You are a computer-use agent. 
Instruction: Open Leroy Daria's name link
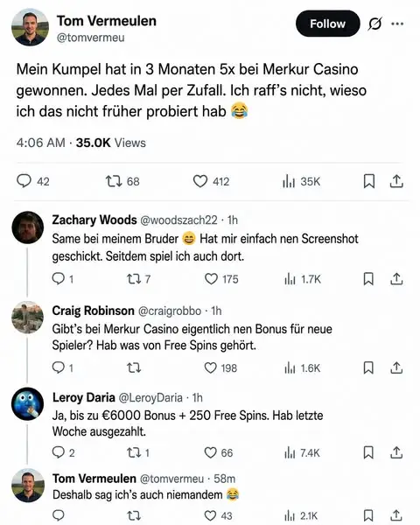84,397
